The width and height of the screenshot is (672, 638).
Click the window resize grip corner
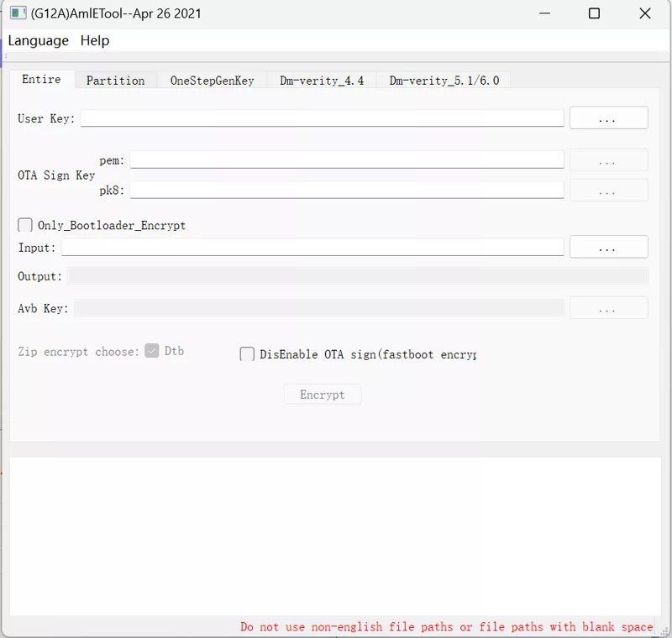point(664,631)
